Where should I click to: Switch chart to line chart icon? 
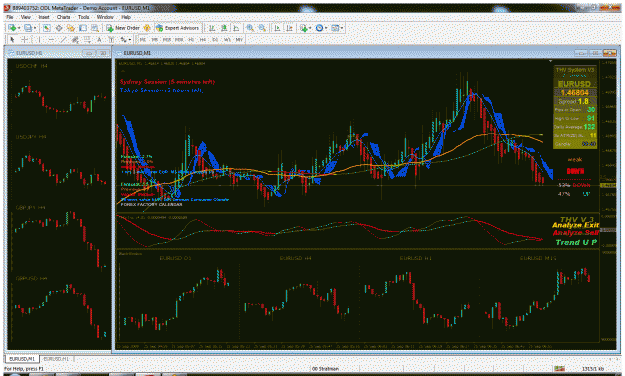click(x=236, y=28)
